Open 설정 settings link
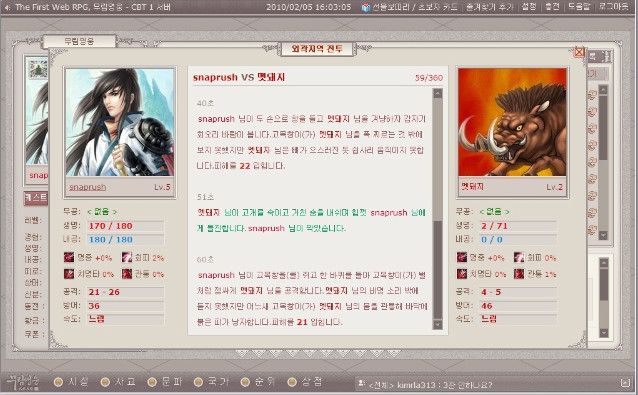 pos(529,7)
